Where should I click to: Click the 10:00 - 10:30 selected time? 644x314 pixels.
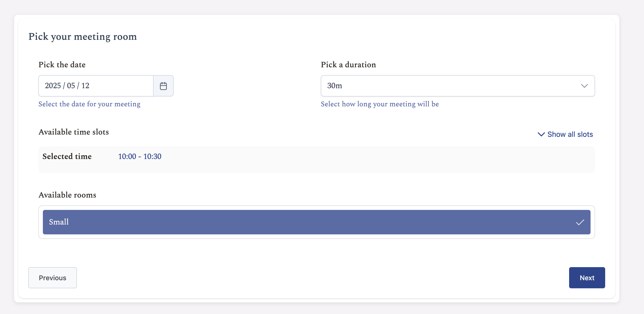(140, 156)
